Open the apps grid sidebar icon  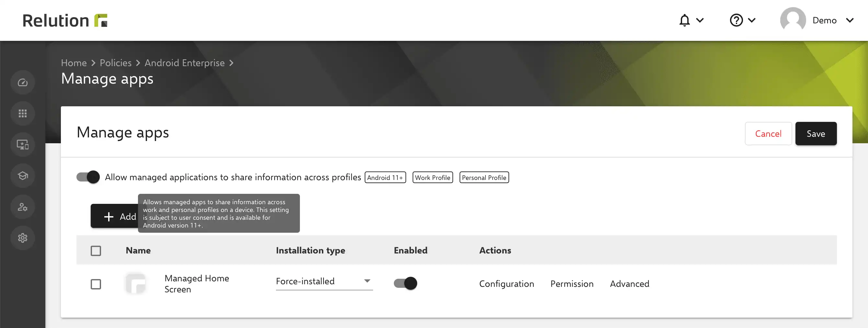(x=23, y=114)
